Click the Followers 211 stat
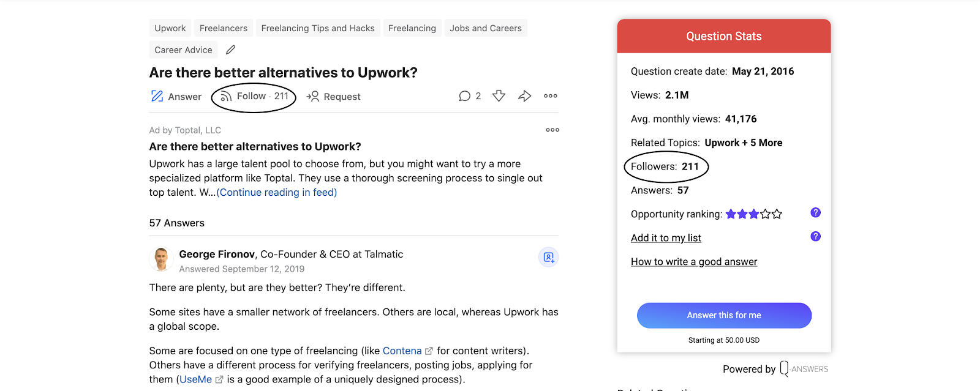This screenshot has height=391, width=980. (x=665, y=166)
